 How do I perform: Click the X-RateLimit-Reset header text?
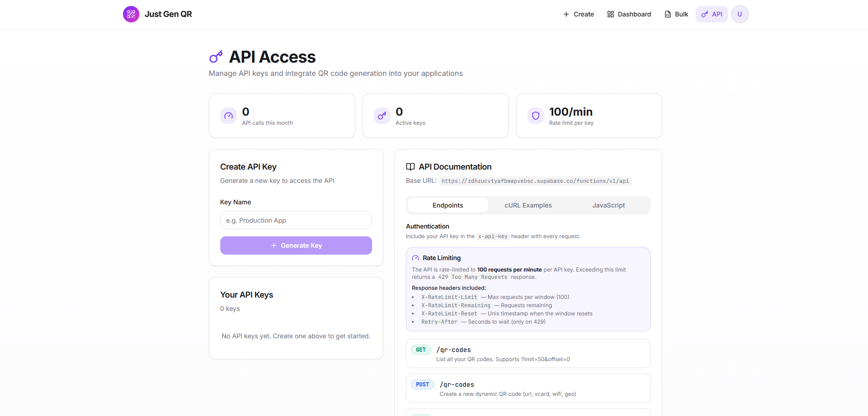click(x=449, y=314)
